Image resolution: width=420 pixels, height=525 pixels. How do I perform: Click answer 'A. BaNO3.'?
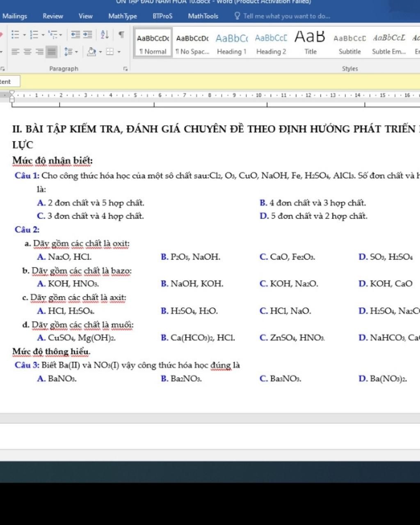57,379
